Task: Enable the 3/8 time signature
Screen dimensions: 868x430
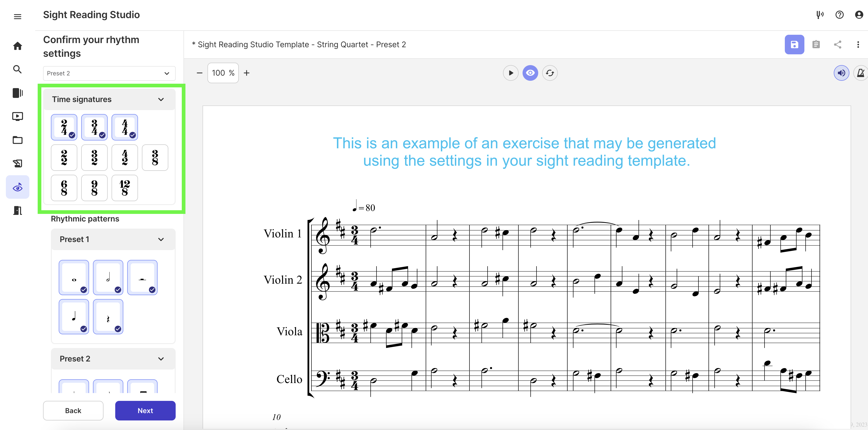Action: point(155,157)
